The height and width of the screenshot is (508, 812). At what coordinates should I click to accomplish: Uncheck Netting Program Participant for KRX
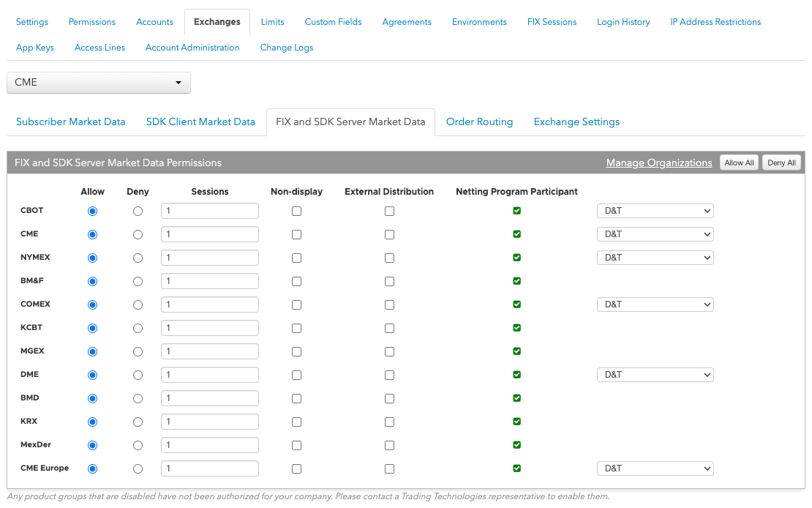(516, 422)
